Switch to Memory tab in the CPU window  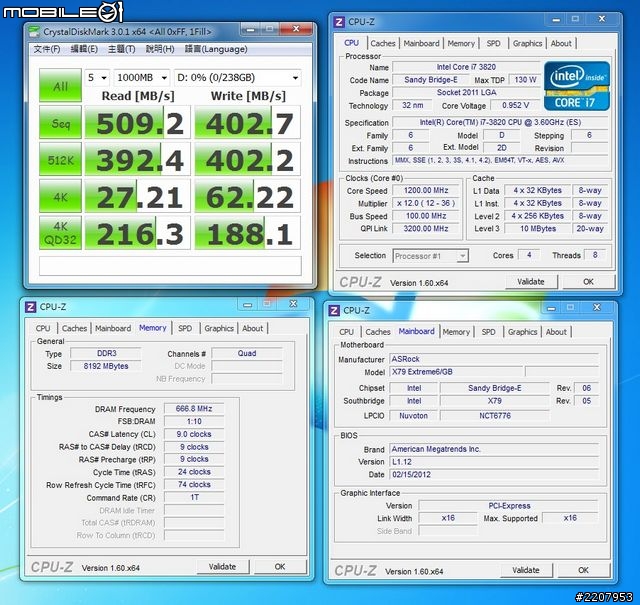tap(461, 43)
